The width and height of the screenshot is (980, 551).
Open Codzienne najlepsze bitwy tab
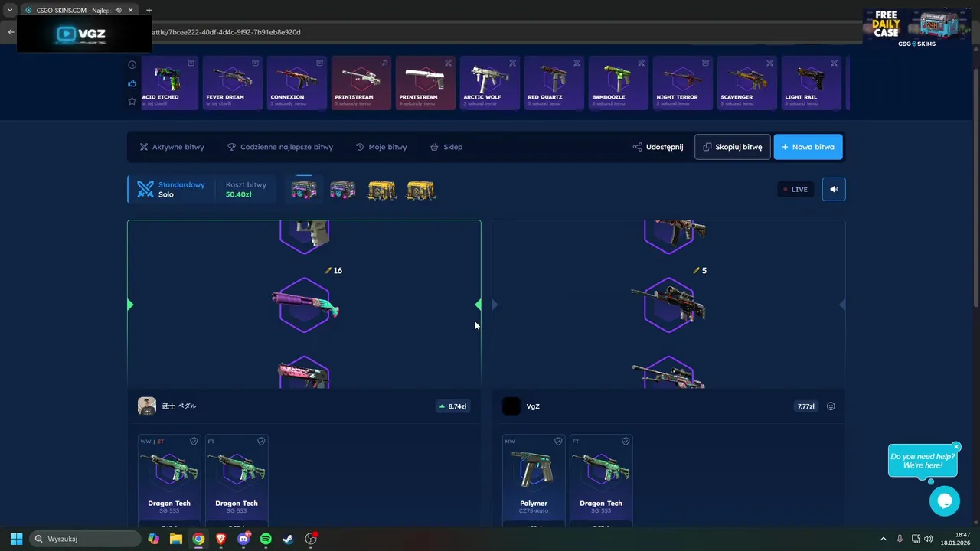280,147
